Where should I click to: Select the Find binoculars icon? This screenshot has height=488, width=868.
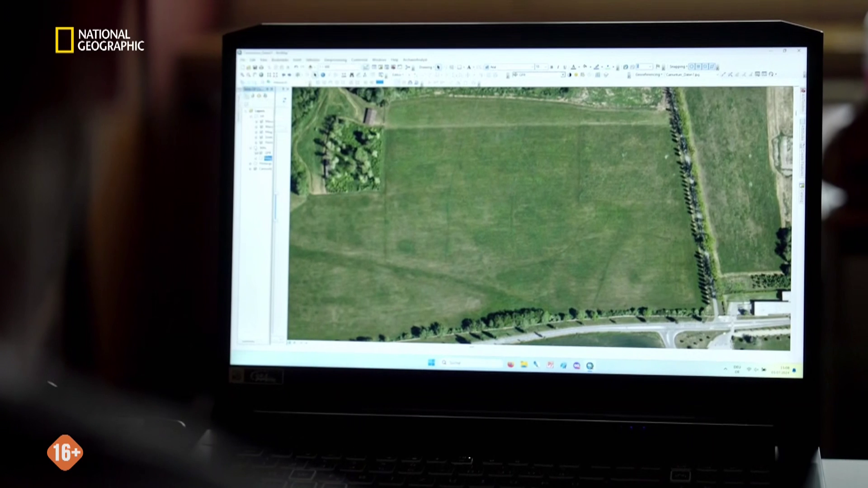click(x=351, y=75)
